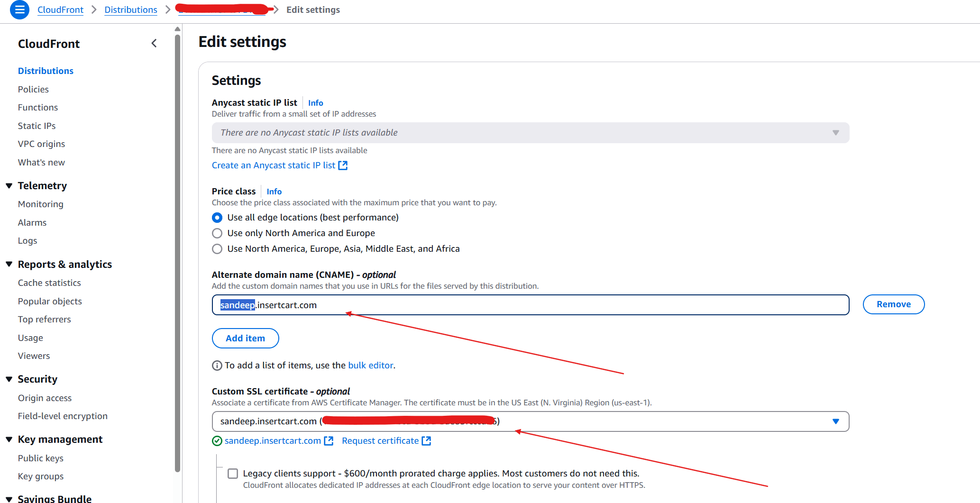Click external link icon after sandeep.insertcart.com certificate

click(x=329, y=441)
